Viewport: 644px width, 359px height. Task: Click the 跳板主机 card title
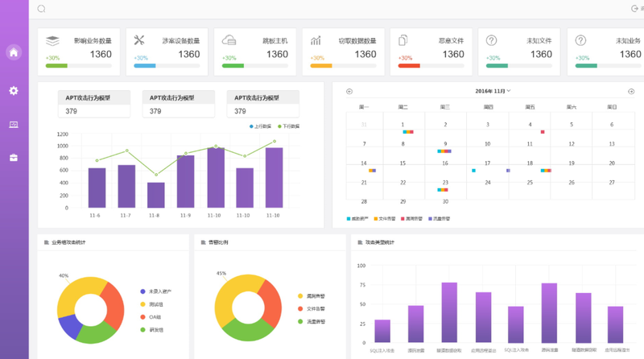275,41
